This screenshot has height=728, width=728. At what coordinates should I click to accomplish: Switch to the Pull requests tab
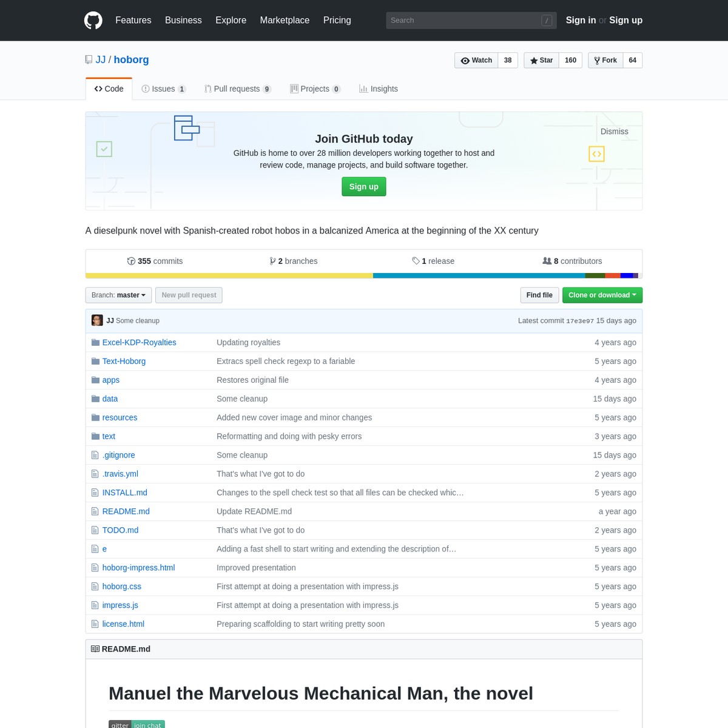[238, 89]
